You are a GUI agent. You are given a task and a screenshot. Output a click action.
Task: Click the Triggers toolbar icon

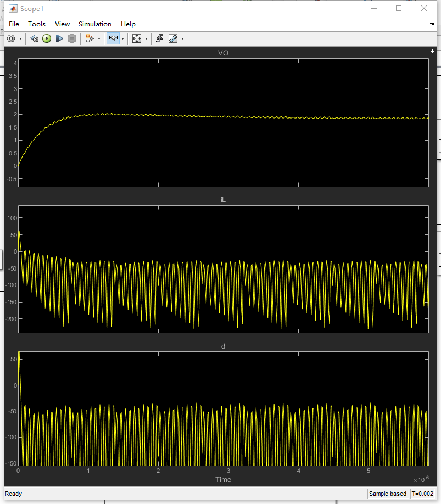coord(159,38)
